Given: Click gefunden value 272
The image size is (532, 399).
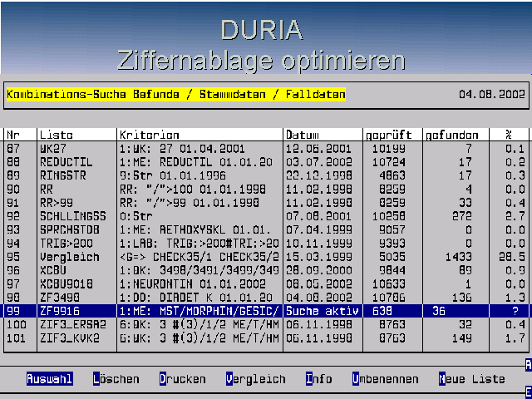Looking at the screenshot, I should [462, 216].
